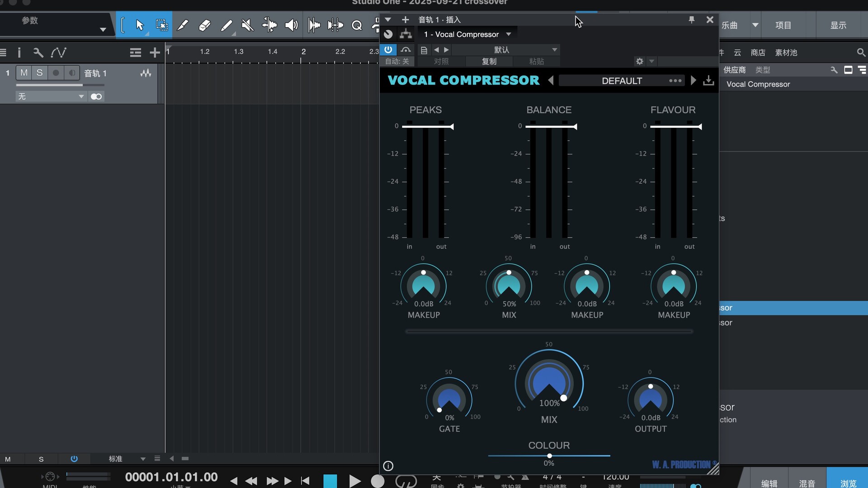
Task: Add insert with plus icon in plugin header
Action: coord(406,20)
